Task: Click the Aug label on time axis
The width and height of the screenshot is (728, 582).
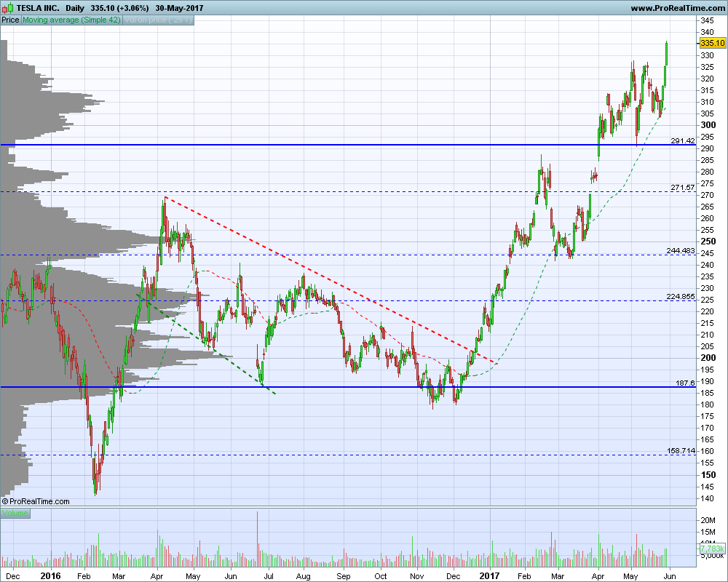Action: tap(303, 576)
